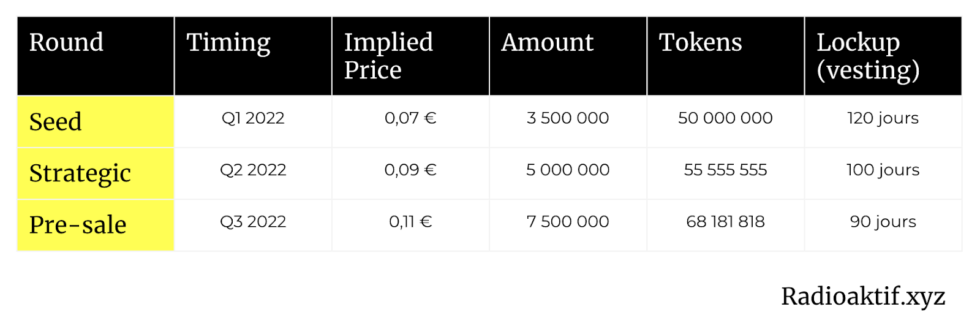Select the Lockup (vesting) header cell

coord(883,56)
